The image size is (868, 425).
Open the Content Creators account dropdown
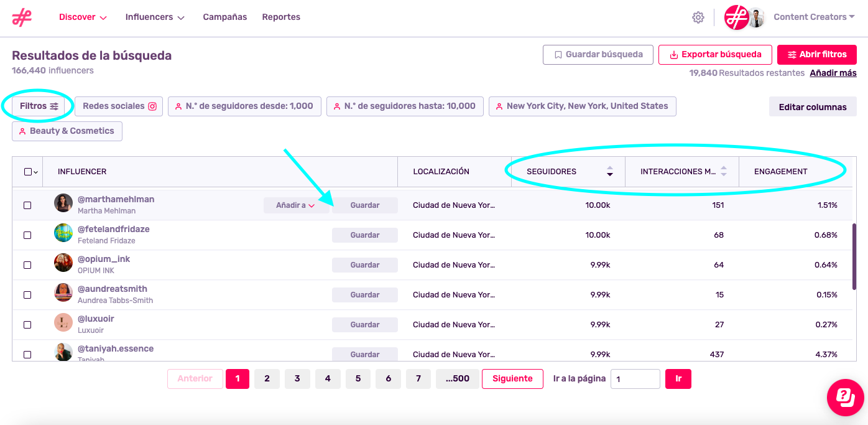[x=814, y=17]
